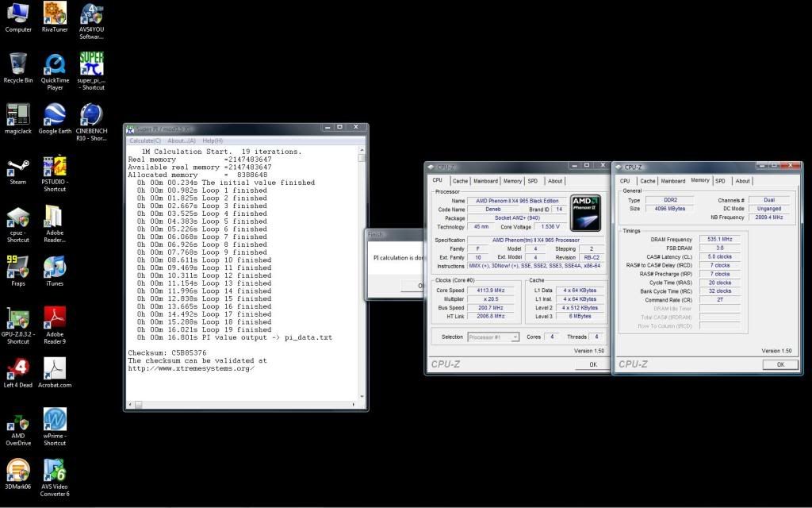Click OK in the Finish dialog
This screenshot has width=812, height=508.
pos(413,286)
